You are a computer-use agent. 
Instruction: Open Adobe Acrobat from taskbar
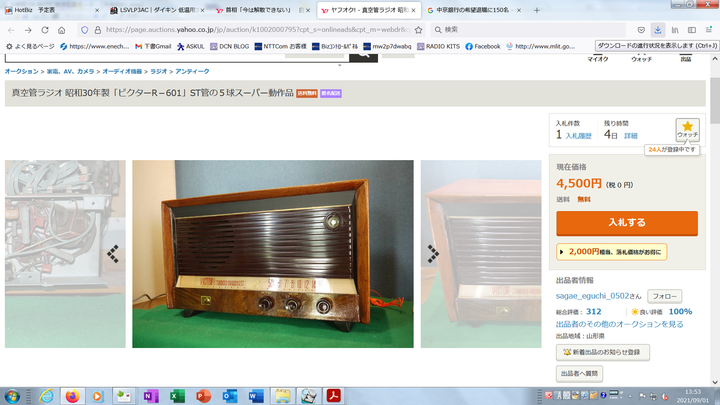click(x=336, y=396)
